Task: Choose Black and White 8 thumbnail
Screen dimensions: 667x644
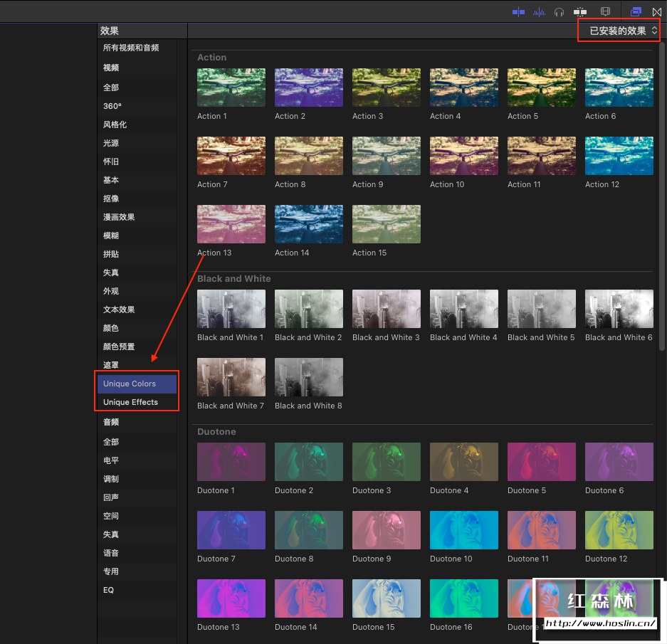Action: point(309,377)
